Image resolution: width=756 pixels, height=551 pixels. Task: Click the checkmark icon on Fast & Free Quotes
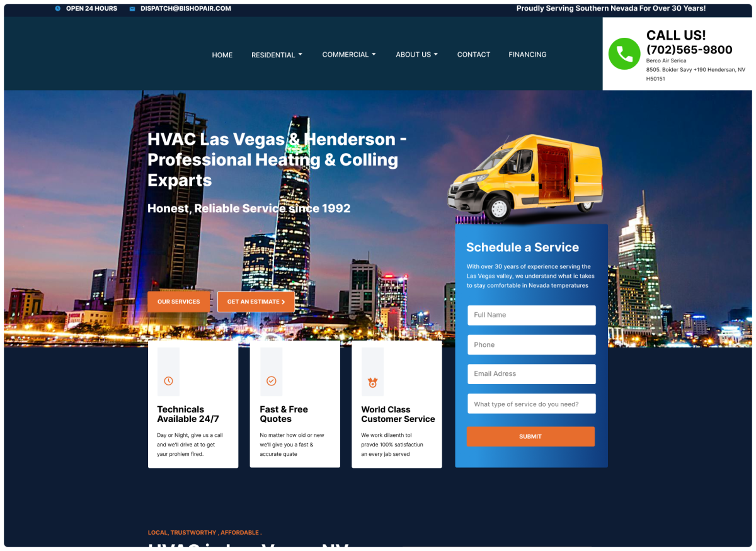tap(272, 381)
